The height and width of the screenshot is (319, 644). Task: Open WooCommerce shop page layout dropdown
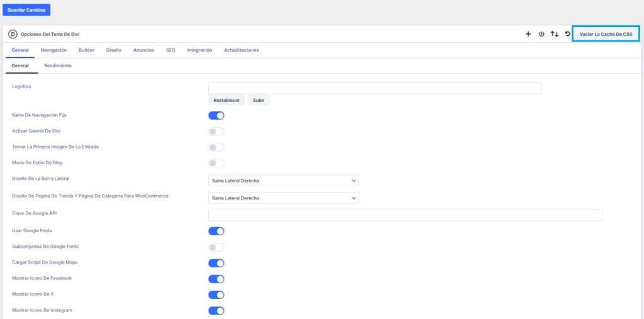coord(284,198)
